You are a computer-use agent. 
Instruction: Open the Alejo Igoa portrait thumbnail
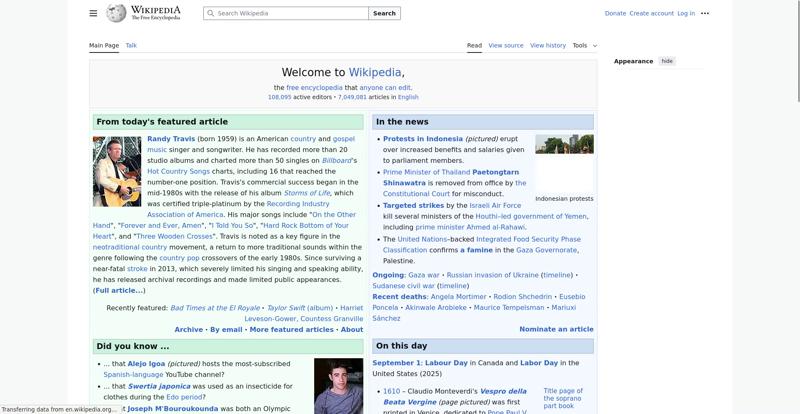pos(338,386)
